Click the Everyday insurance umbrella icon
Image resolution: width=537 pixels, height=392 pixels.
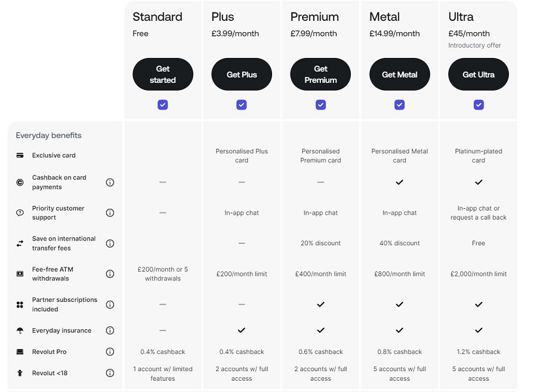[19, 330]
